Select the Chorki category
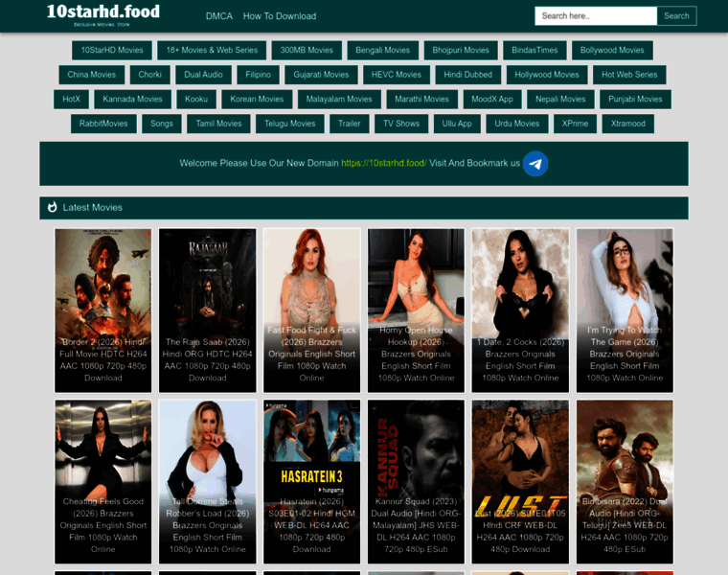Viewport: 728px width, 575px height. tap(149, 75)
